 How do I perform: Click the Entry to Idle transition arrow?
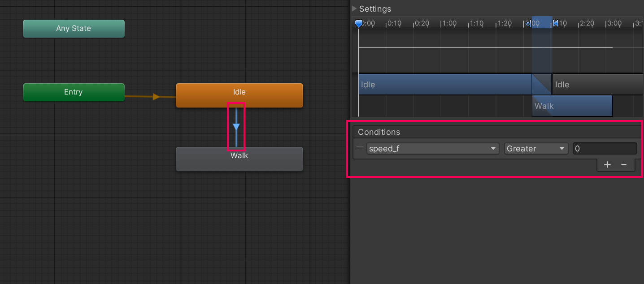tap(156, 97)
